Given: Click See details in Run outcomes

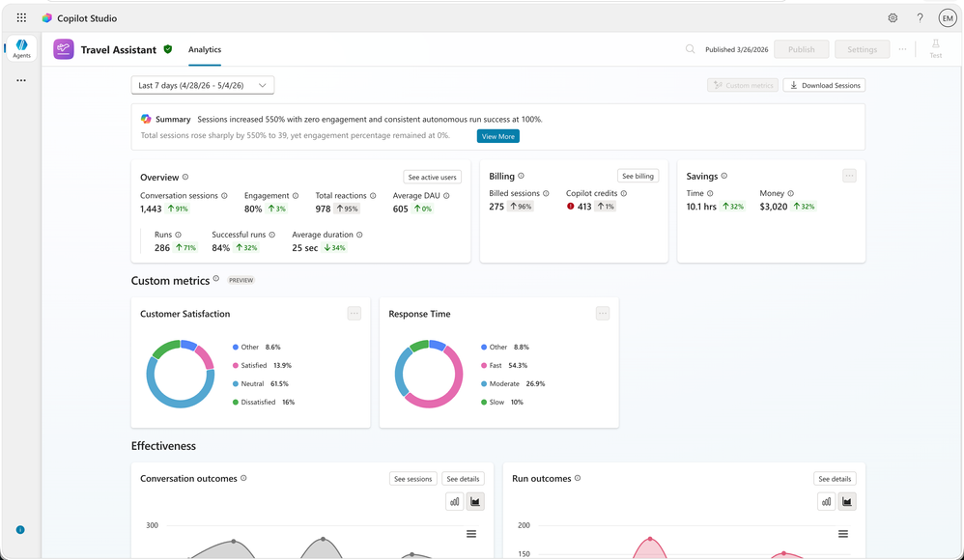Looking at the screenshot, I should [x=835, y=479].
